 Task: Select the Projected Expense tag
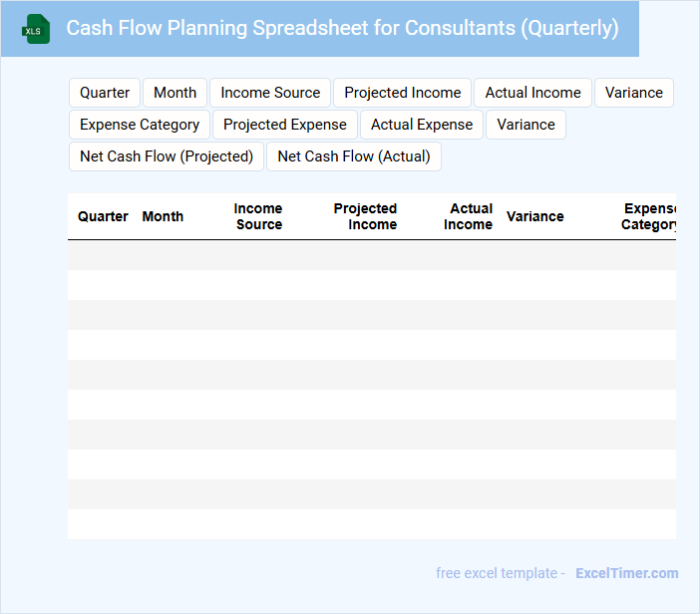[285, 125]
